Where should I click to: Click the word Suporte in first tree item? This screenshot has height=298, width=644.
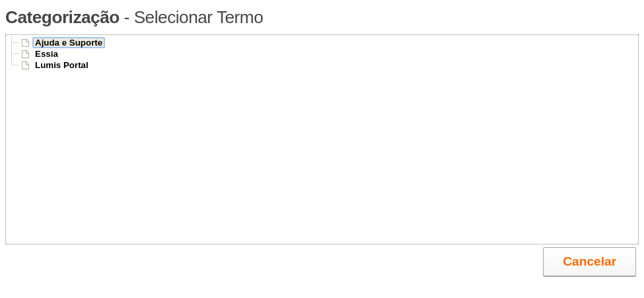(x=86, y=43)
